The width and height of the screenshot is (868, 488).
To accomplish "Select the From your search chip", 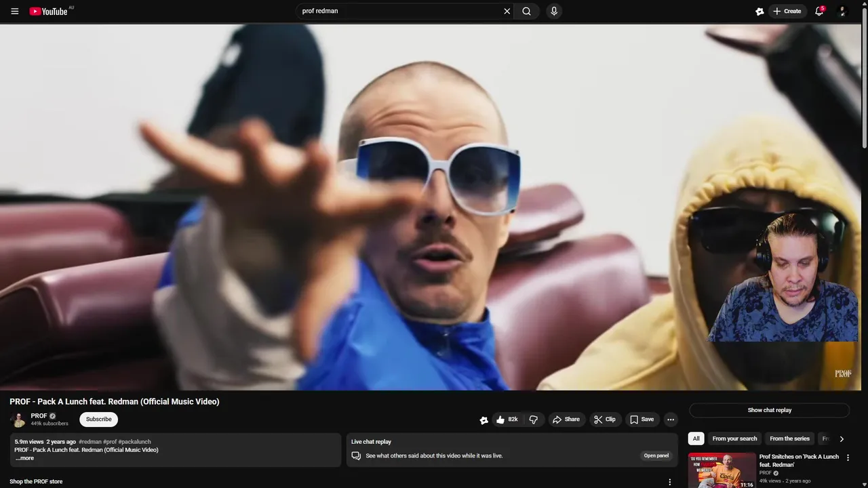I will coord(734,439).
